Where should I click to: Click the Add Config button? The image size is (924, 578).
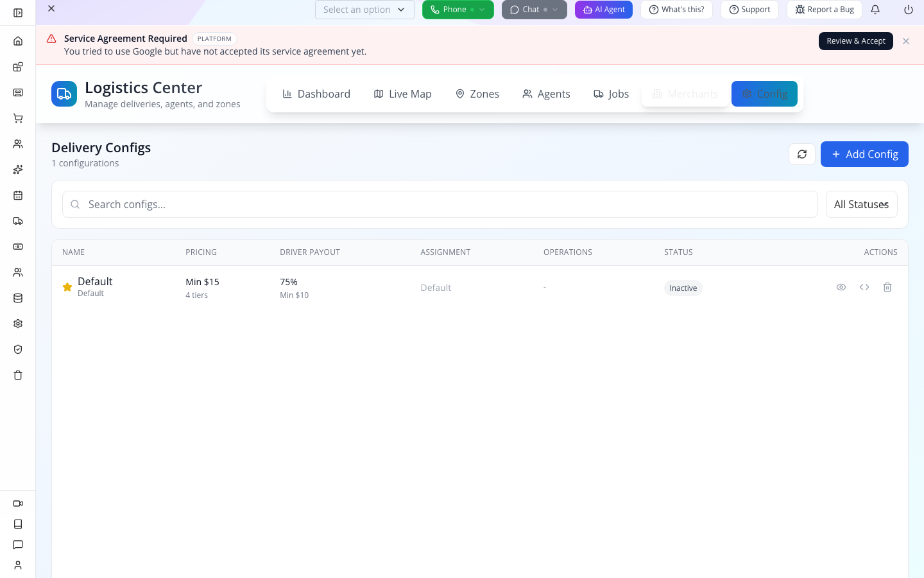[864, 154]
